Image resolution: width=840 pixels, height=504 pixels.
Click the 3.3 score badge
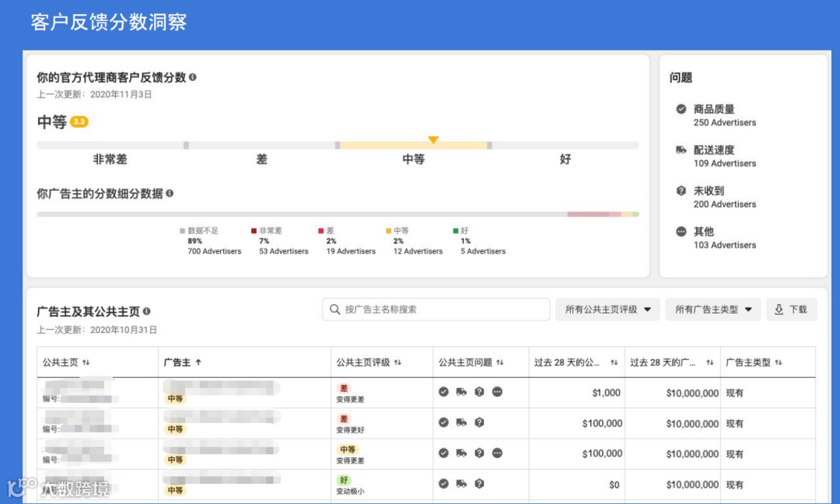pos(79,121)
